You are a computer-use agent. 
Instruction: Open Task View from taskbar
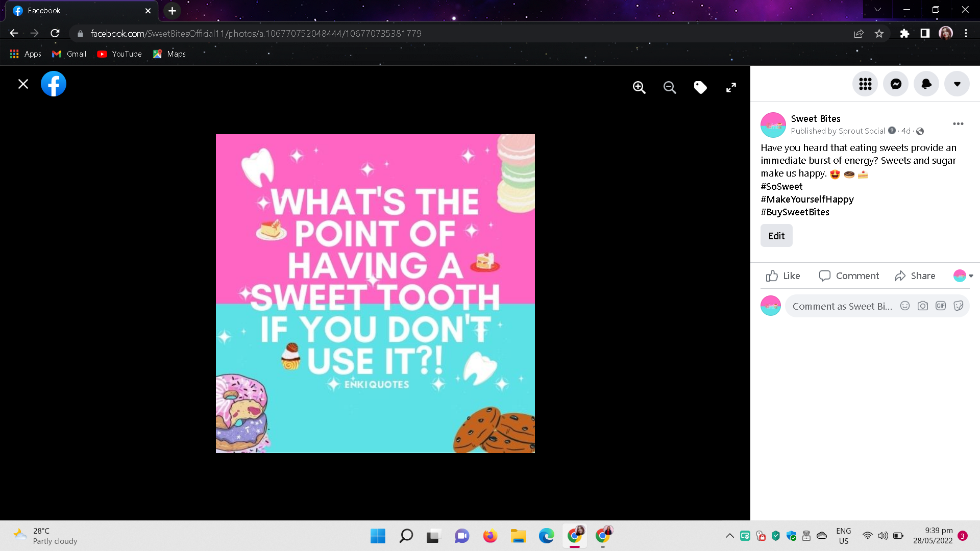point(433,536)
